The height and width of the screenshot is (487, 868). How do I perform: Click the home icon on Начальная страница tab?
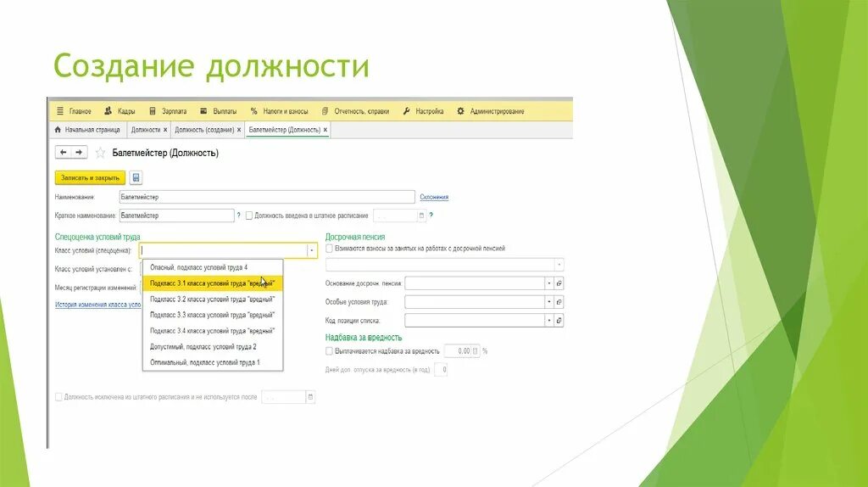(x=58, y=130)
